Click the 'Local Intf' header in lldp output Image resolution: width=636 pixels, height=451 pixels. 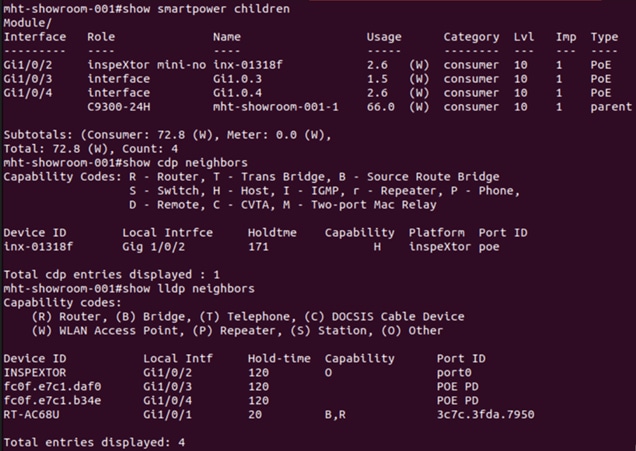[x=178, y=359]
